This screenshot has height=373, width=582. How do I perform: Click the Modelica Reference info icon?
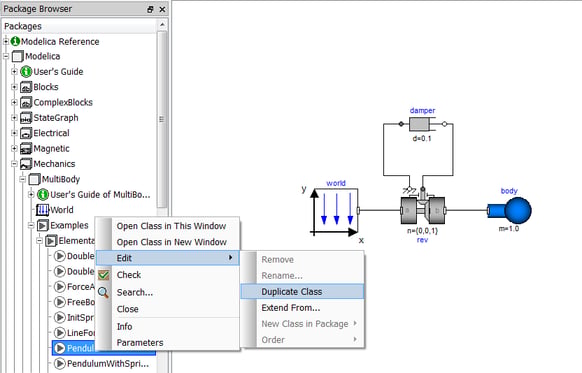[x=15, y=41]
